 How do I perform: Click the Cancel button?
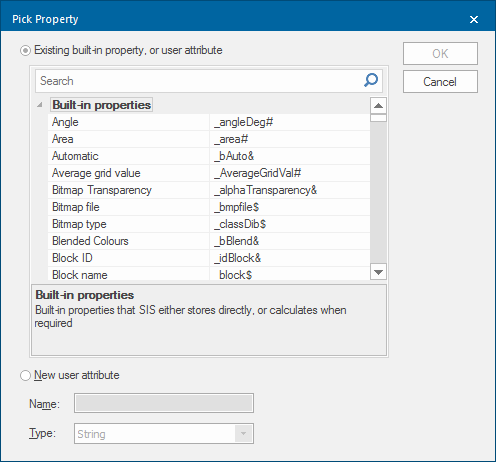point(440,82)
